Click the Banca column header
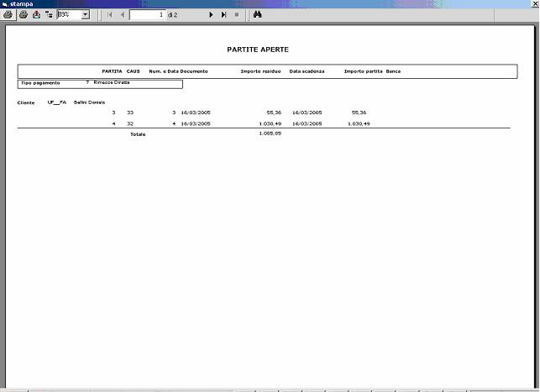Image resolution: width=540 pixels, height=392 pixels. point(393,71)
